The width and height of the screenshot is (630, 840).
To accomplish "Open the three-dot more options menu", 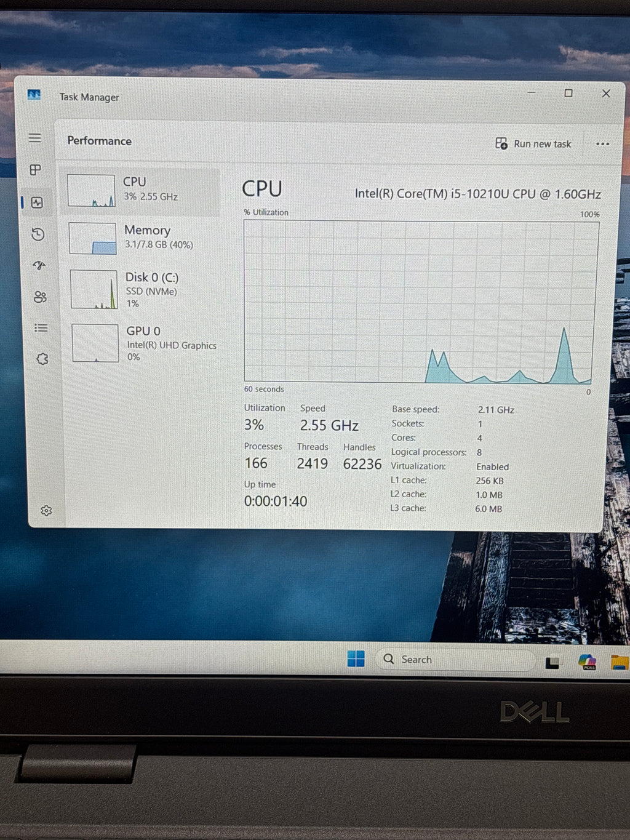I will (x=602, y=144).
